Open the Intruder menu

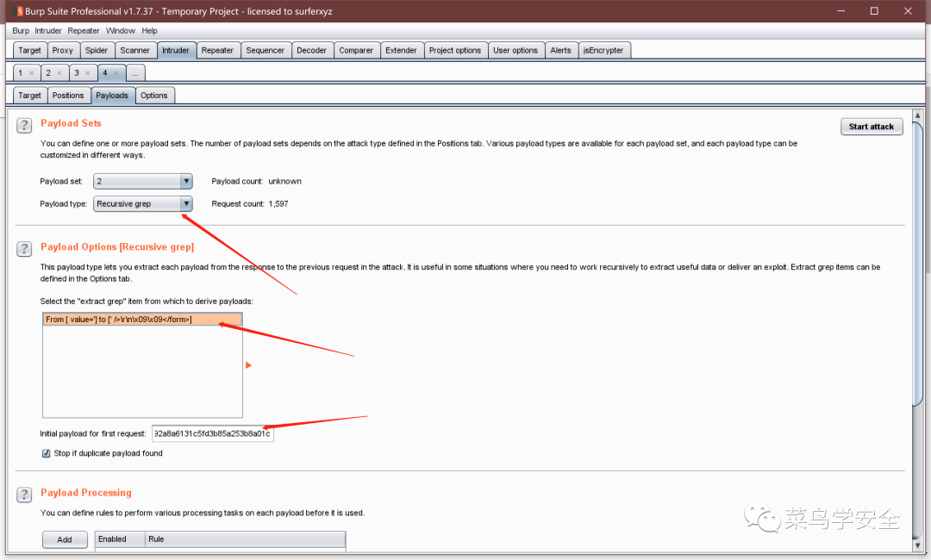pyautogui.click(x=48, y=31)
